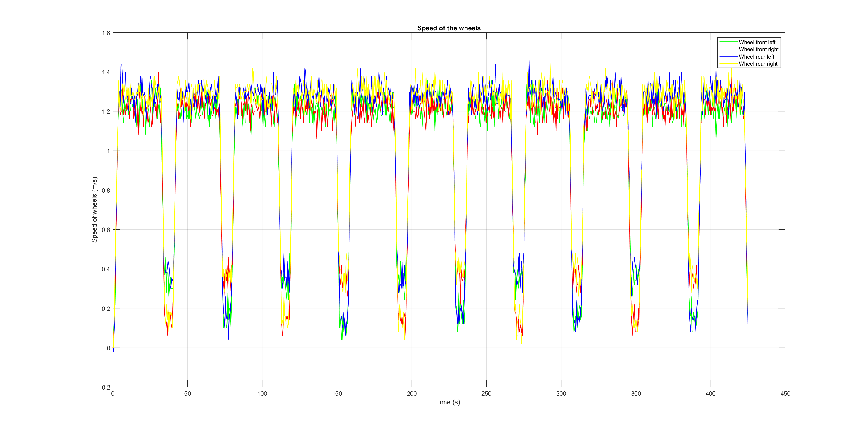The width and height of the screenshot is (868, 435).
Task: Click the 450 tick label on x-axis
Action: coord(785,394)
